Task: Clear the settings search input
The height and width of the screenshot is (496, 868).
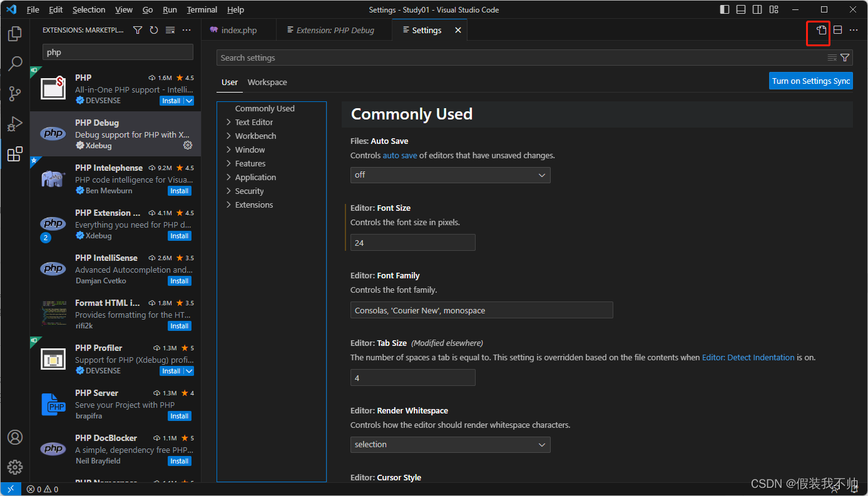Action: click(x=832, y=58)
